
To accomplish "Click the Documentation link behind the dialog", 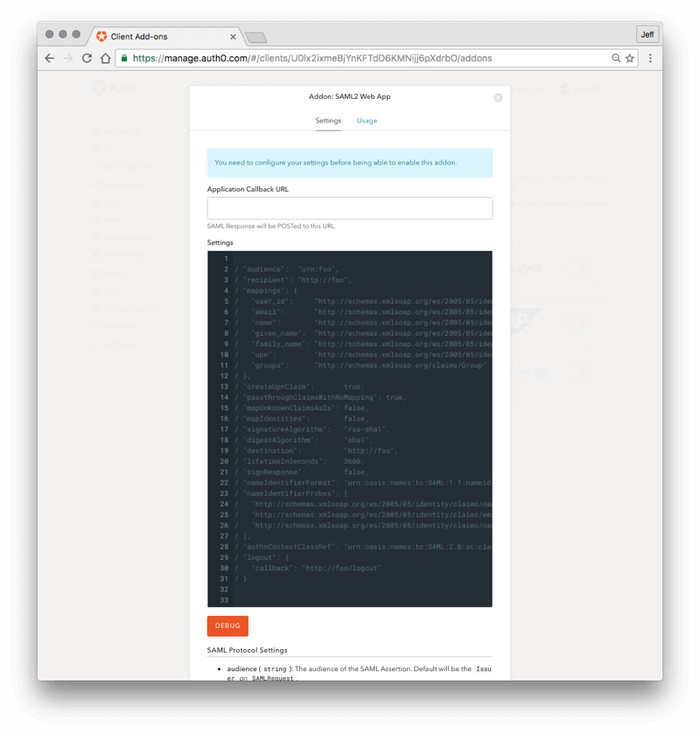I will (x=528, y=88).
